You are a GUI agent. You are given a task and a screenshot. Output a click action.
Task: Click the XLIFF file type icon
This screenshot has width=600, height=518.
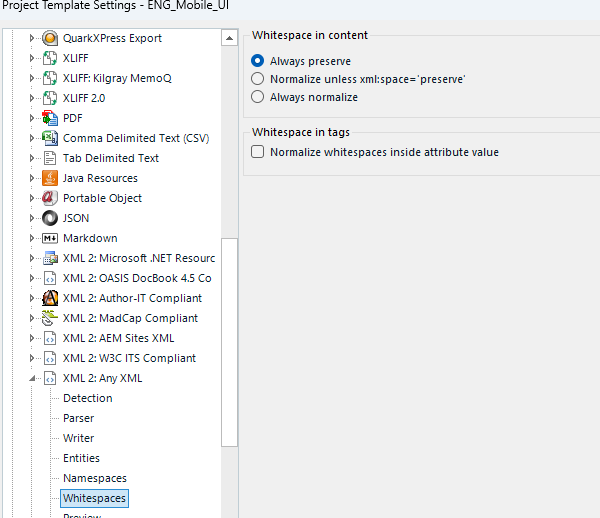50,58
